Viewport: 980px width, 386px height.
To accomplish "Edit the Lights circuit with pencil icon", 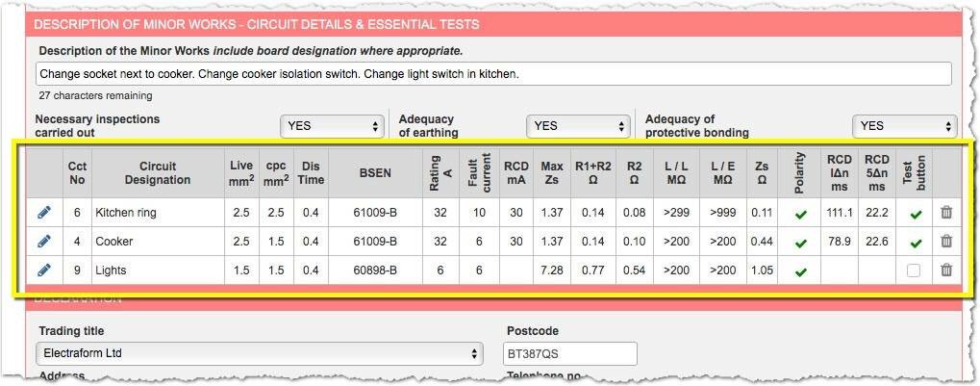I will (43, 270).
